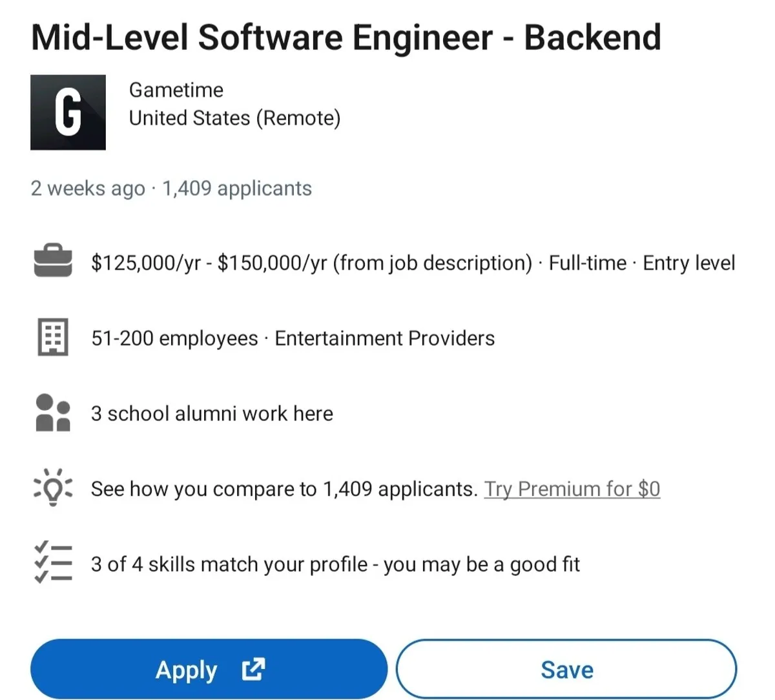This screenshot has height=700, width=775.
Task: Click the Gametime company logo
Action: 68,112
